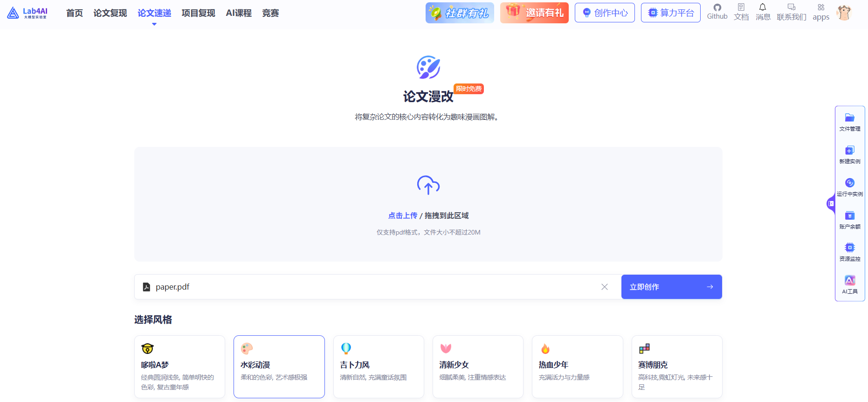Screen dimensions: 868x402
Task: Open 文件管理 in the side panel
Action: click(x=850, y=122)
